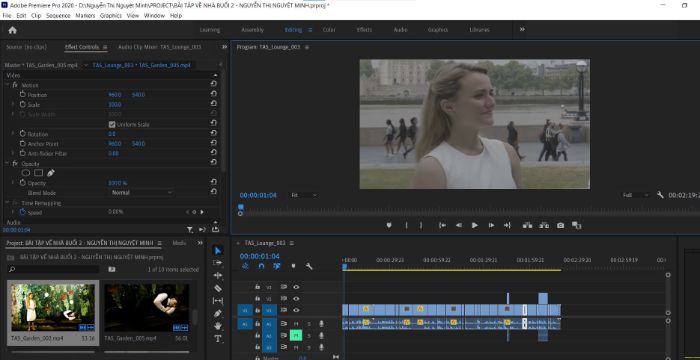Switch to the Color workspace tab
700x360 pixels.
(x=329, y=30)
